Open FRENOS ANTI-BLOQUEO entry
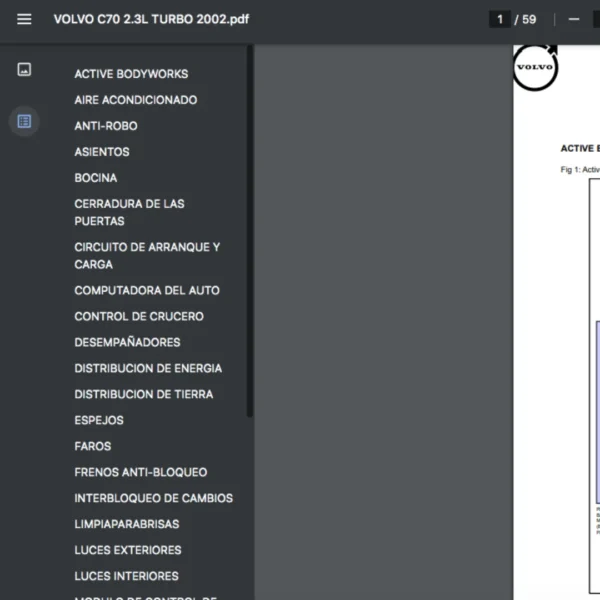The image size is (600, 600). click(141, 472)
